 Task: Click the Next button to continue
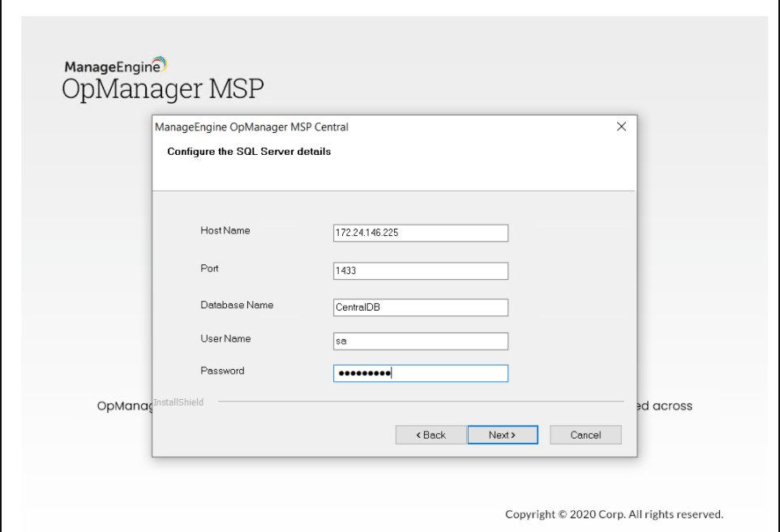tap(503, 435)
